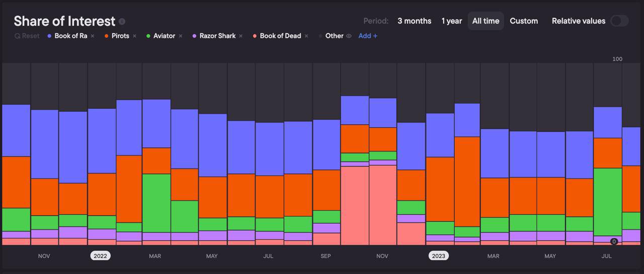Click the 0 badge near the July bar

click(614, 242)
